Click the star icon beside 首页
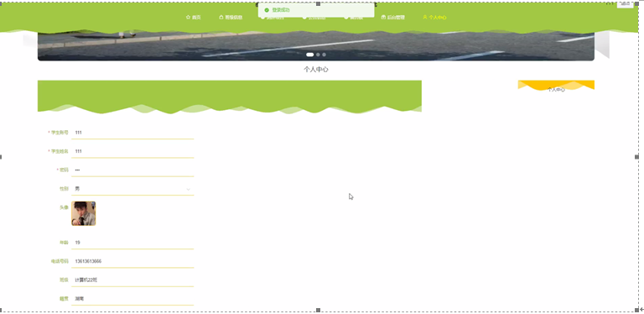The width and height of the screenshot is (644, 314). click(188, 18)
